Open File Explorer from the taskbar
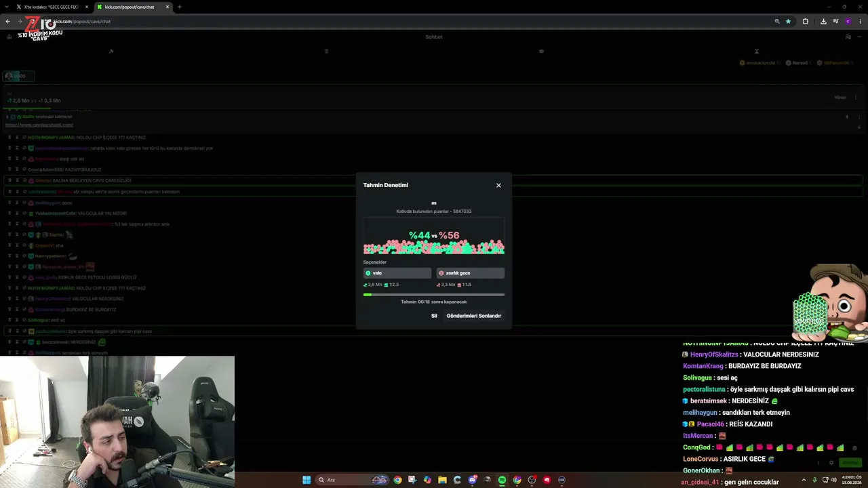Image resolution: width=868 pixels, height=488 pixels. click(442, 480)
